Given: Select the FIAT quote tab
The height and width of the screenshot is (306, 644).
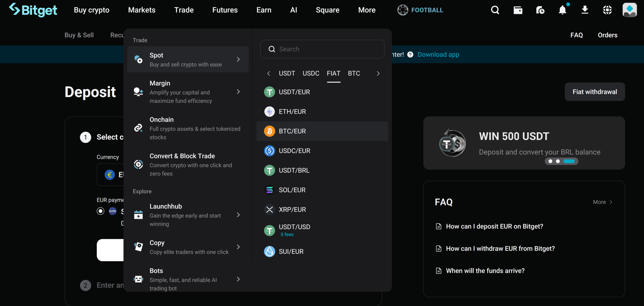Looking at the screenshot, I should (x=334, y=73).
